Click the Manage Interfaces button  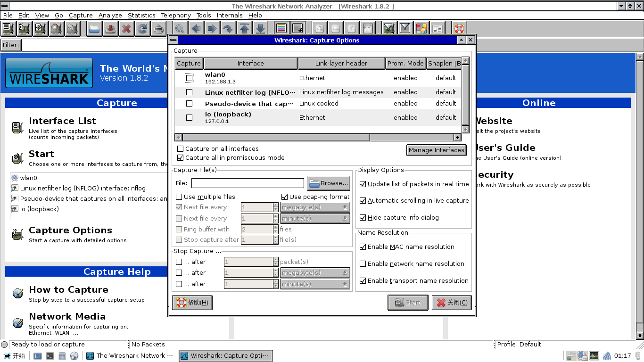[437, 150]
